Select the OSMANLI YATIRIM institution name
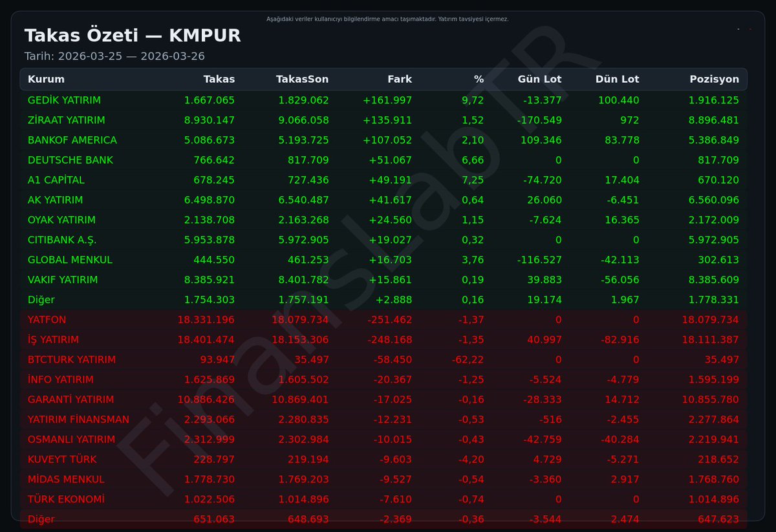The width and height of the screenshot is (776, 532). tap(71, 440)
